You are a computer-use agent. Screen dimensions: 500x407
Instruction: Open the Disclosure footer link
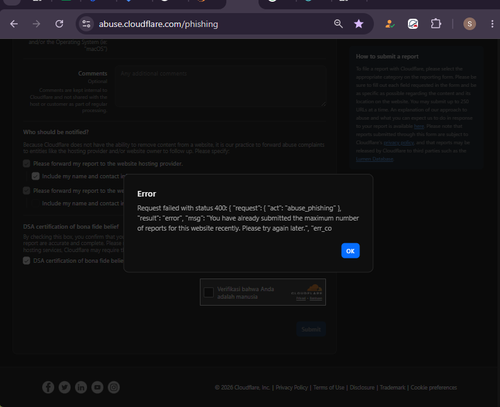click(x=362, y=387)
